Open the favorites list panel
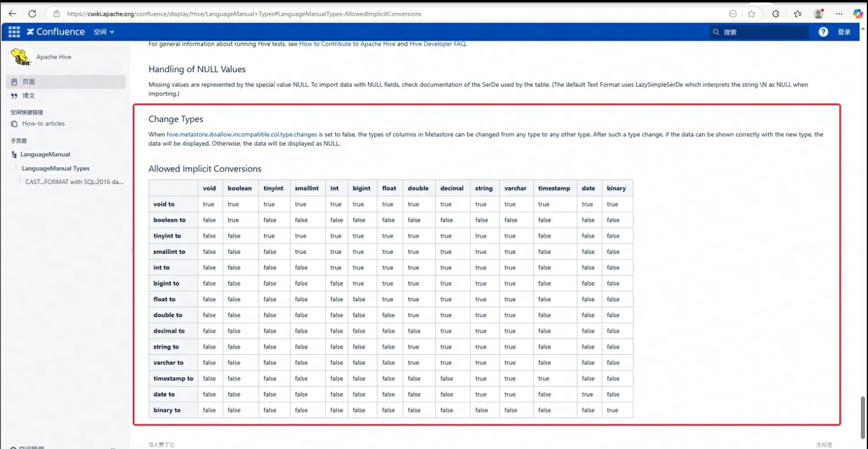Viewport: 868px width, 449px height. (x=797, y=14)
